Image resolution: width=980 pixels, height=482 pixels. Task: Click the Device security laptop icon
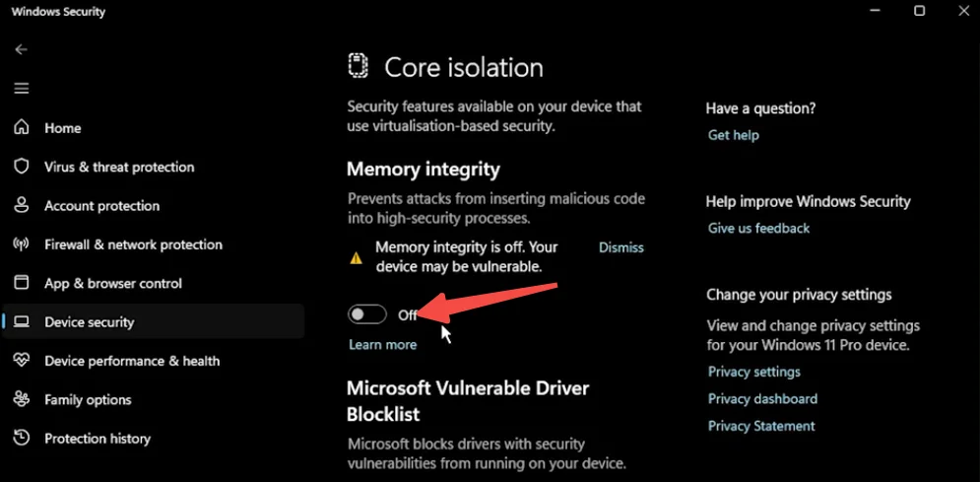point(22,322)
